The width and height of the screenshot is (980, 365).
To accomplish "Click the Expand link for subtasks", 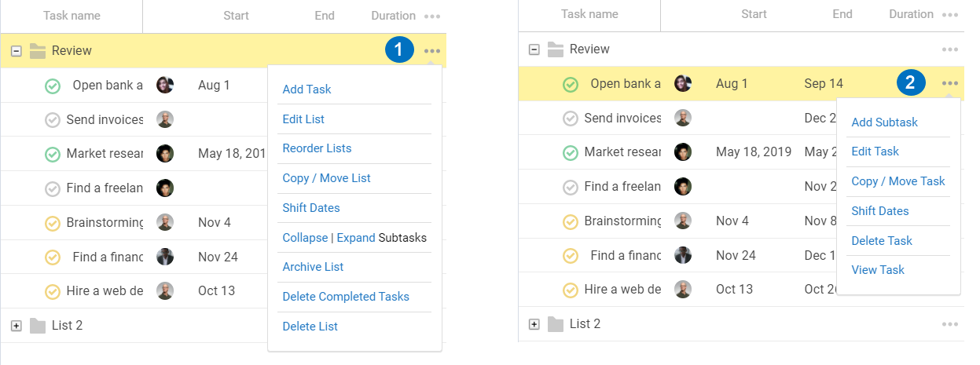I will [356, 238].
